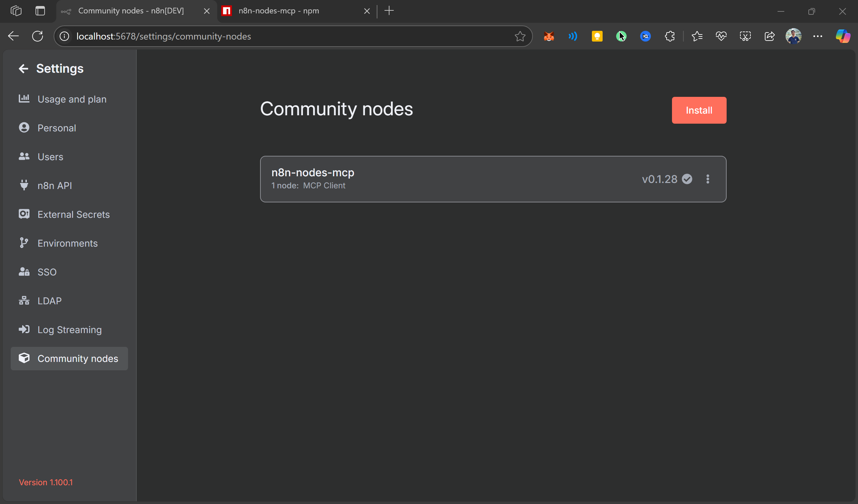Toggle vertical tabs icon

point(40,11)
